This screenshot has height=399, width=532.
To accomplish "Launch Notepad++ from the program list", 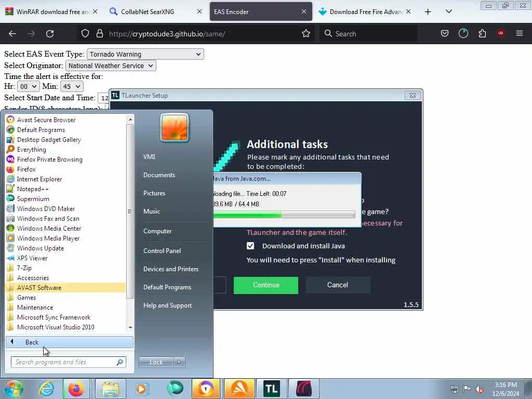I will 33,189.
